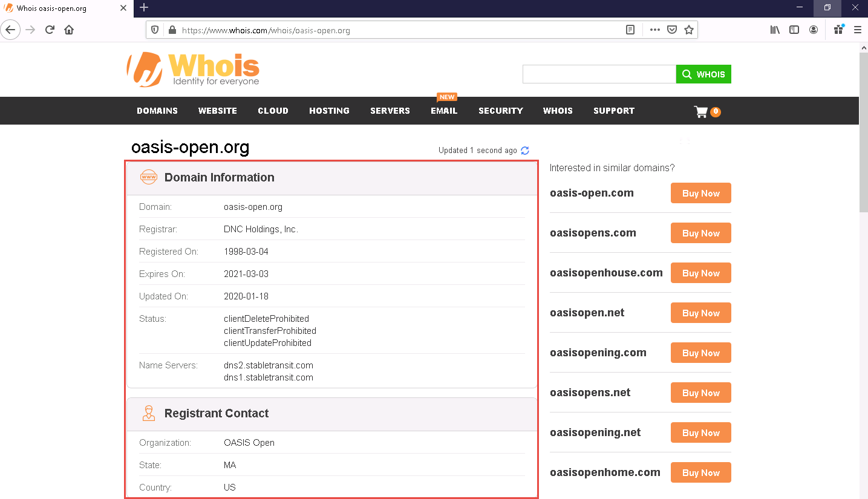
Task: Click Buy Now for oasis-open.com
Action: pos(700,194)
